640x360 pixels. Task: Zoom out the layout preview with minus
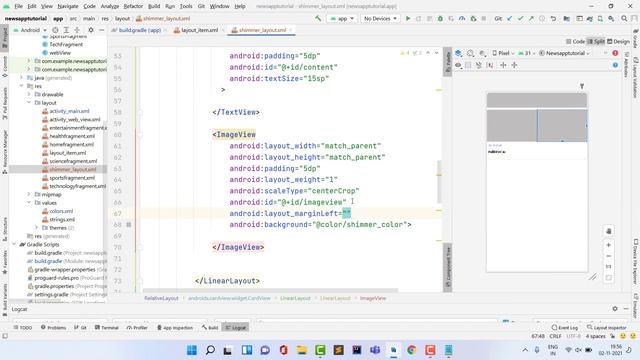pos(609,256)
